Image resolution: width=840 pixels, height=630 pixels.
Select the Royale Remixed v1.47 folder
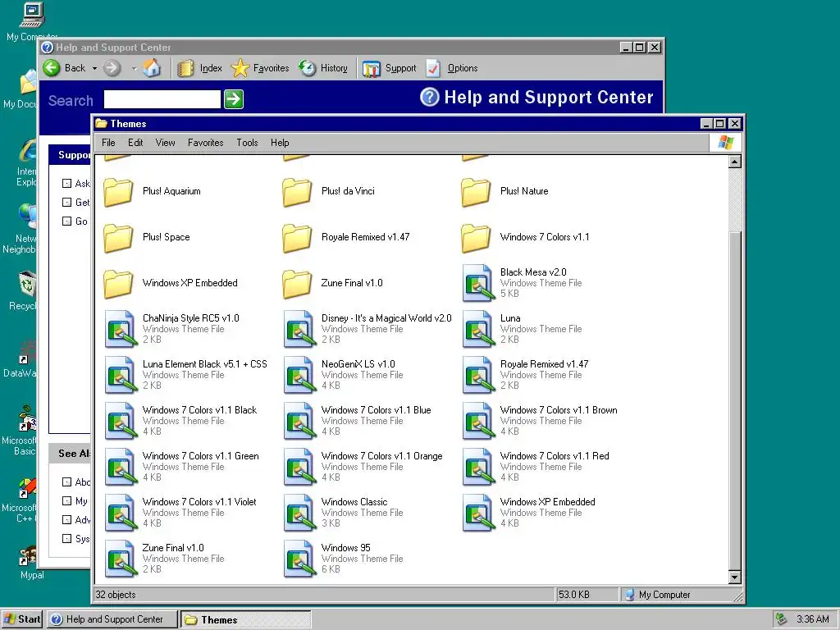(346, 238)
